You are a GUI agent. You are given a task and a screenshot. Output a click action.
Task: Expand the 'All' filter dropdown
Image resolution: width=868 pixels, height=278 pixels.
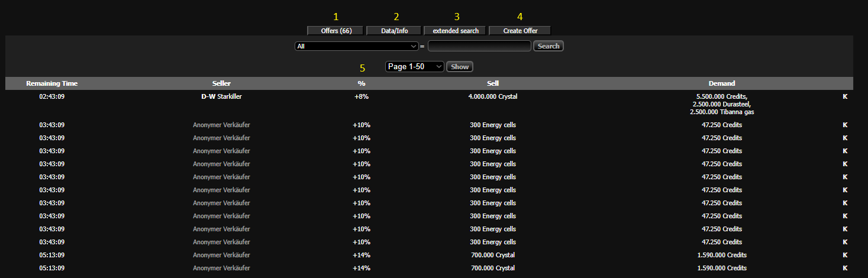point(357,46)
